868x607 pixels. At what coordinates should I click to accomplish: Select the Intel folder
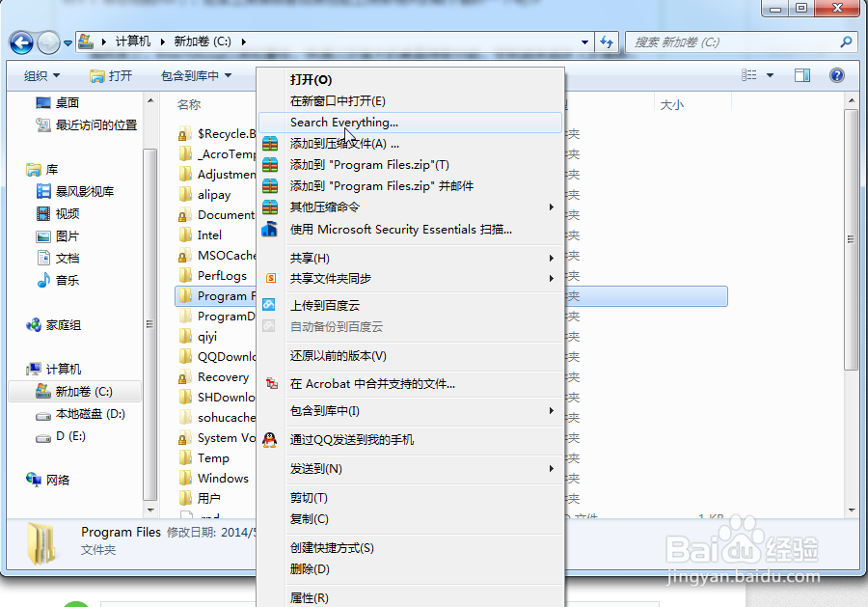pyautogui.click(x=201, y=235)
